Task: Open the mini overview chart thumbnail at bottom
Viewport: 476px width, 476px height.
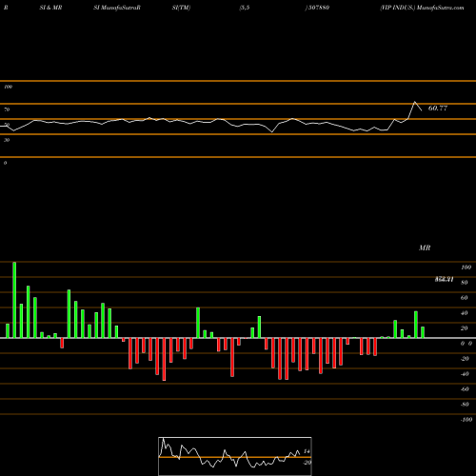Action: 235,456
